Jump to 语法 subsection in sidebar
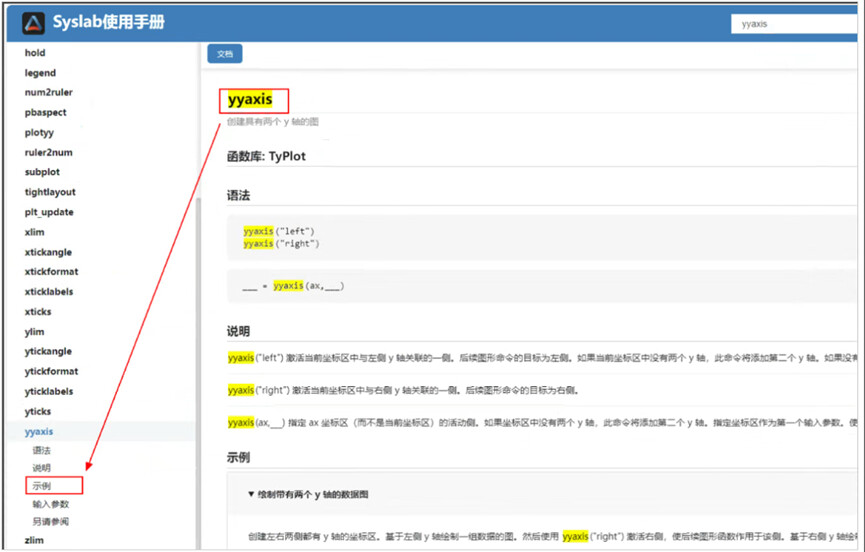 (41, 451)
